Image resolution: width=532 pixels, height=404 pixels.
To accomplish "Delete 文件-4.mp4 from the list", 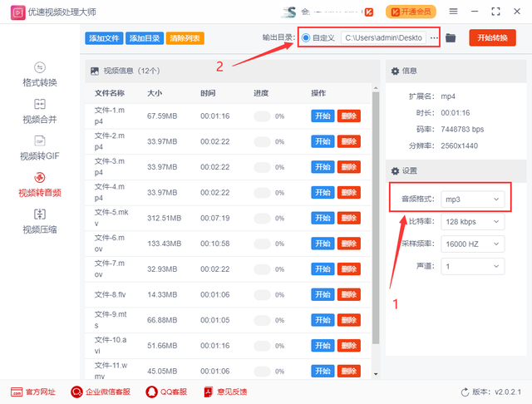I will [349, 192].
